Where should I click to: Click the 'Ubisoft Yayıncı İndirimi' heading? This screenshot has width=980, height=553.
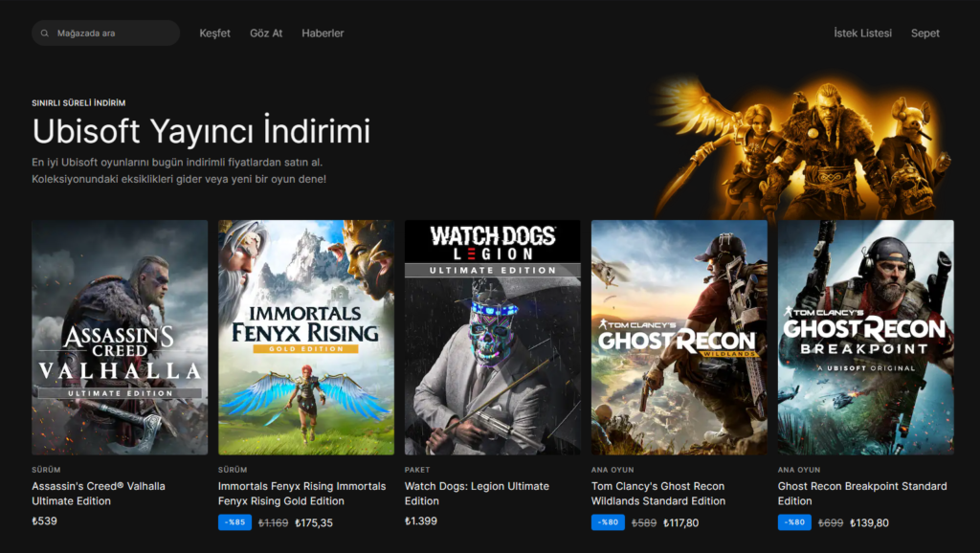pyautogui.click(x=201, y=131)
